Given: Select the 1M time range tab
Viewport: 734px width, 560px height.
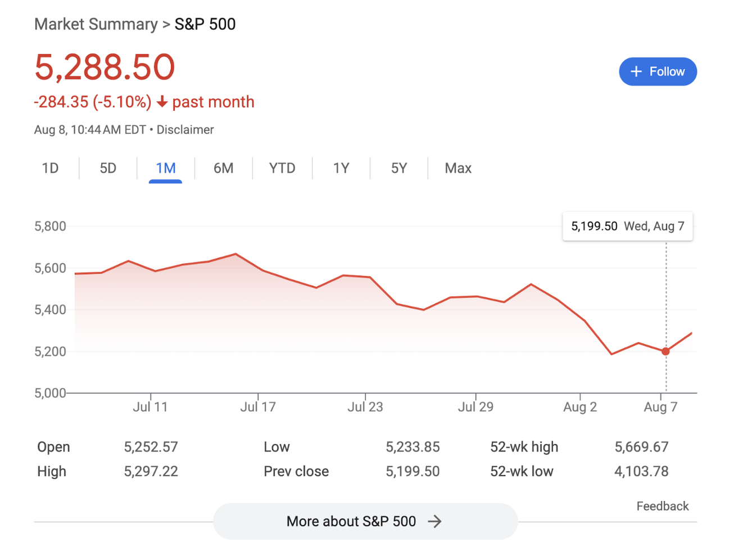Looking at the screenshot, I should pyautogui.click(x=166, y=168).
